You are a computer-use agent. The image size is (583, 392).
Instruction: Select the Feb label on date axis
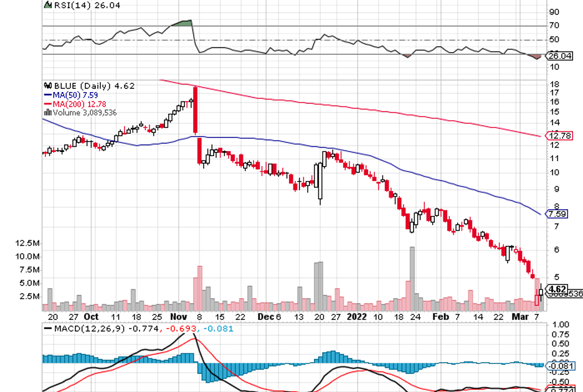click(441, 316)
